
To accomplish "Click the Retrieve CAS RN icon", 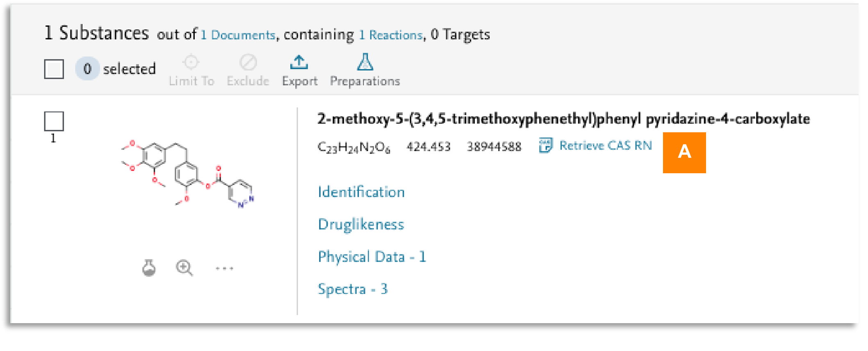I will coord(546,145).
